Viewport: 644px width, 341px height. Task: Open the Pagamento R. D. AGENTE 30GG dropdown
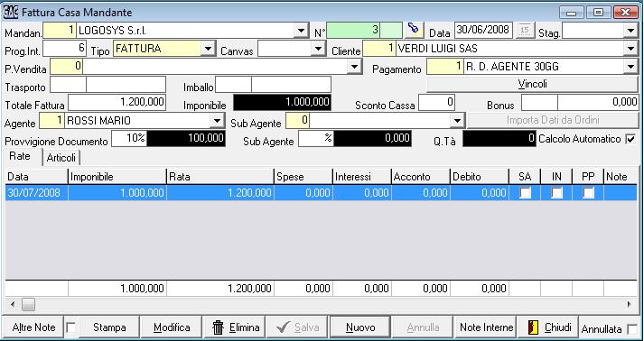click(x=630, y=67)
